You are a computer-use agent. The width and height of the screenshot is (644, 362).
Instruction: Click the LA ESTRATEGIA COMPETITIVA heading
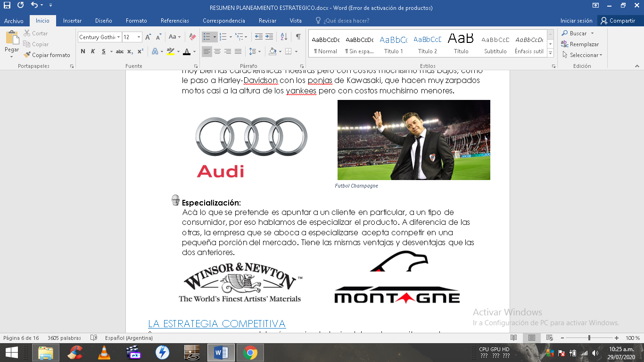click(217, 324)
